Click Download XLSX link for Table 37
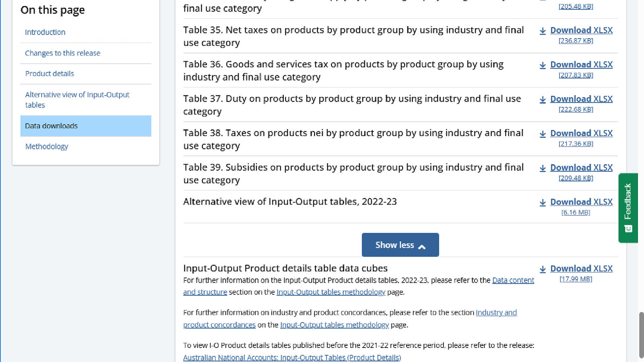This screenshot has width=644, height=362. (x=581, y=99)
